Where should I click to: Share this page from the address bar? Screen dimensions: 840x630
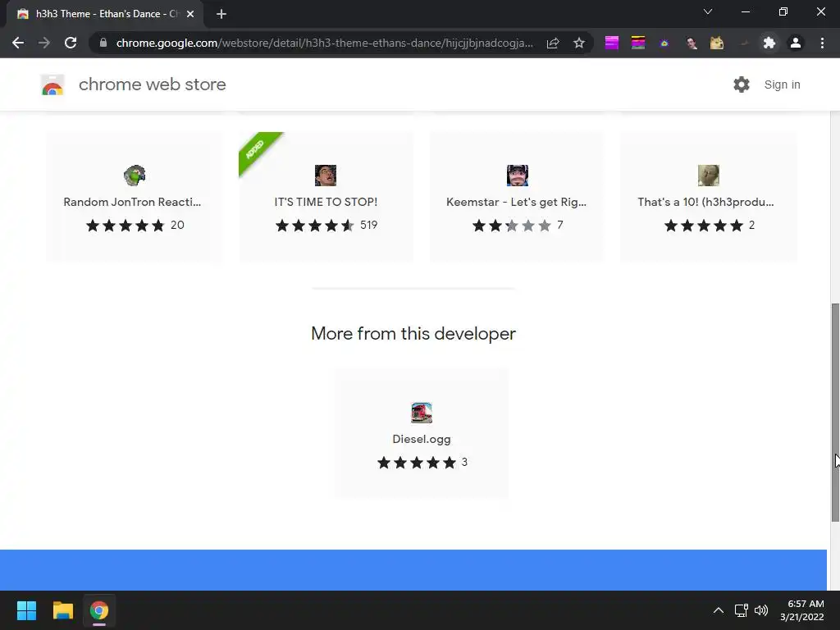553,43
